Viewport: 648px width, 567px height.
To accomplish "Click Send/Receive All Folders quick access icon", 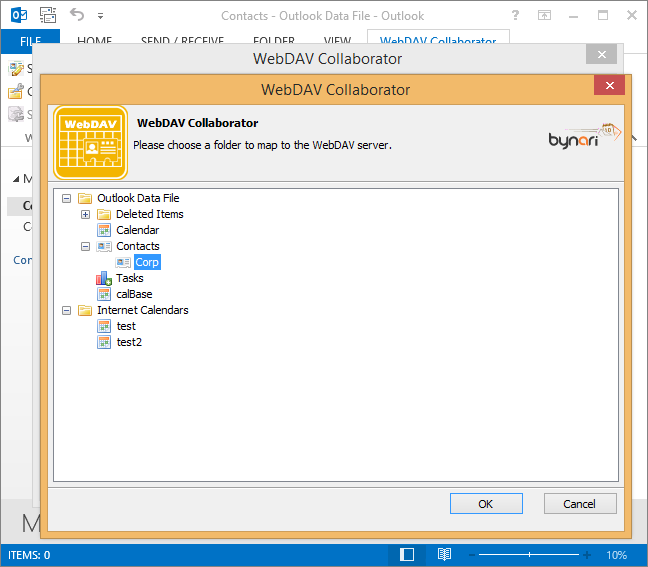I will click(x=48, y=15).
